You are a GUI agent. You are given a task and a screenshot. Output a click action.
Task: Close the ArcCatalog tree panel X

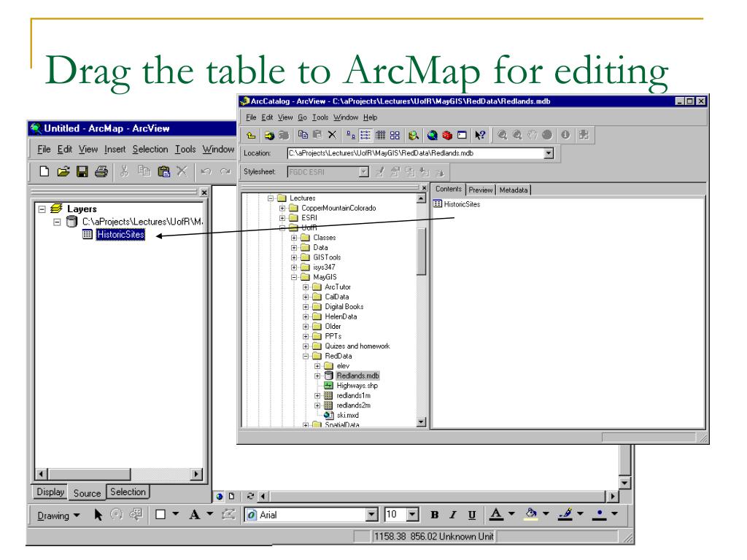coord(424,188)
